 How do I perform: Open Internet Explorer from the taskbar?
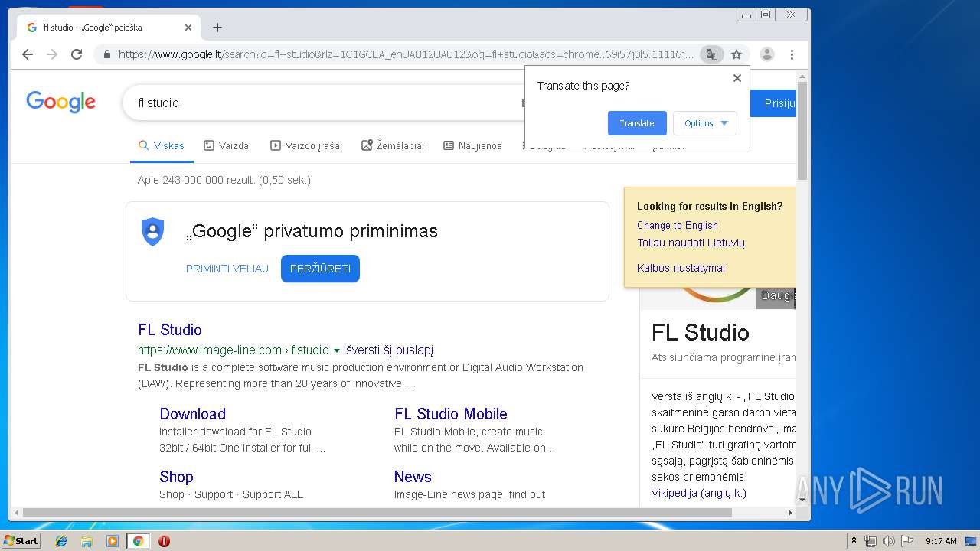[61, 541]
